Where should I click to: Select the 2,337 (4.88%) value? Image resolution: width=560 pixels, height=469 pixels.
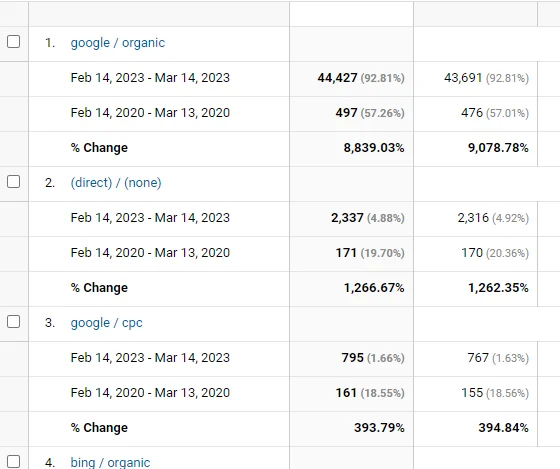pos(368,218)
